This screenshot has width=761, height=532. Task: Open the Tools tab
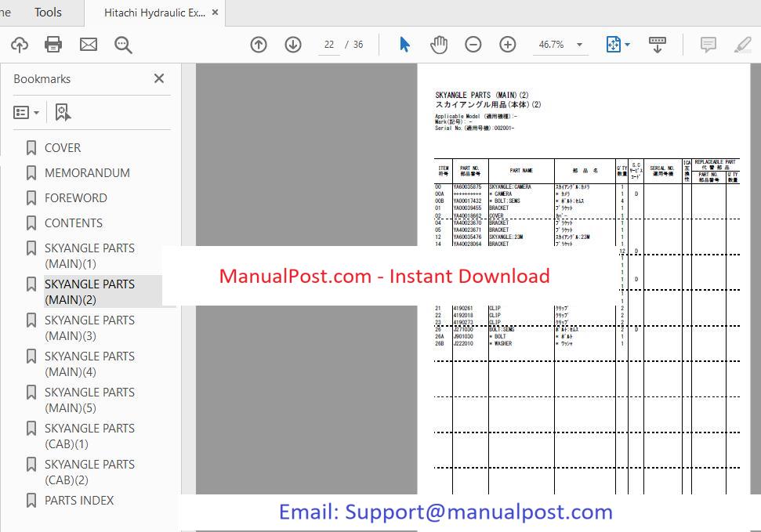[48, 13]
